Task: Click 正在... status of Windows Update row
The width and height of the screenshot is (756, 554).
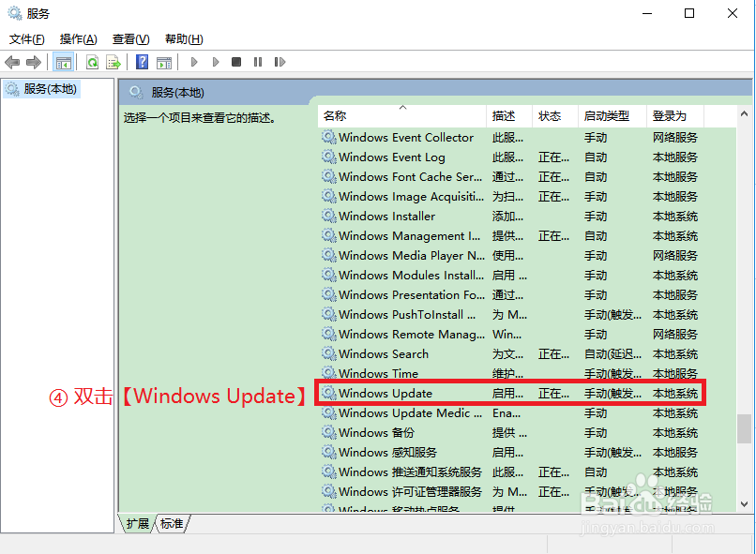Action: 553,394
